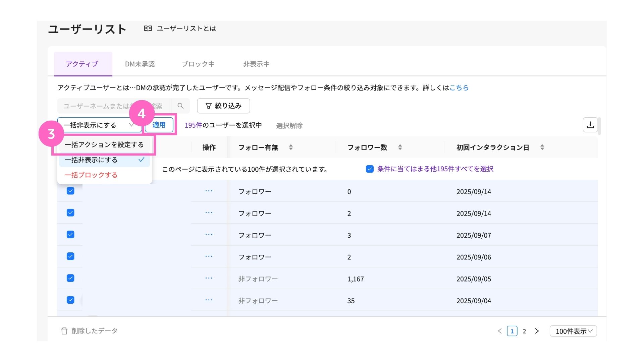
Task: Open actions menu for 2025/09/05 row
Action: click(x=209, y=278)
